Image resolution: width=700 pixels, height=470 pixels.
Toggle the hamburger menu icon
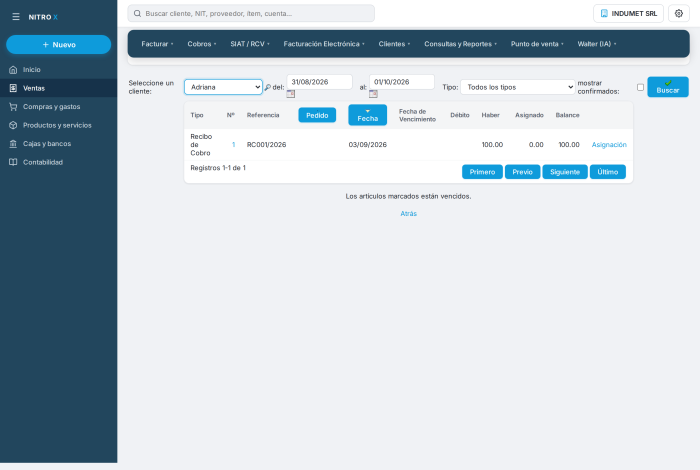click(16, 17)
